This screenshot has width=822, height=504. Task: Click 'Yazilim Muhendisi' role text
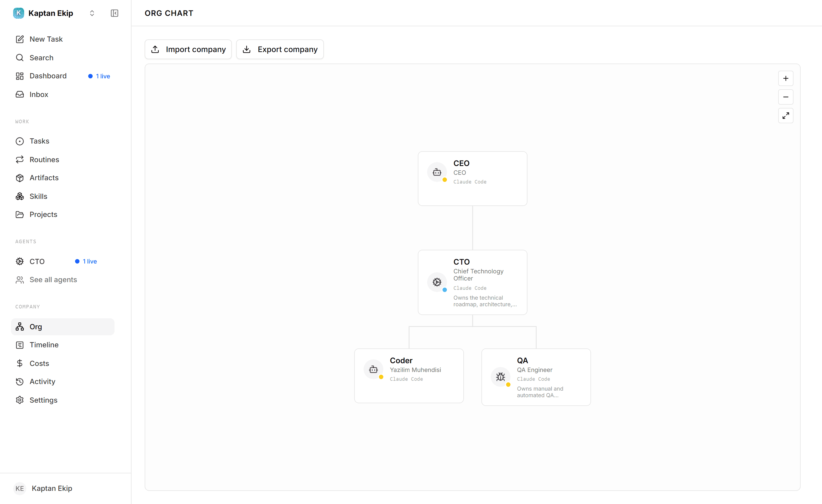(x=415, y=370)
